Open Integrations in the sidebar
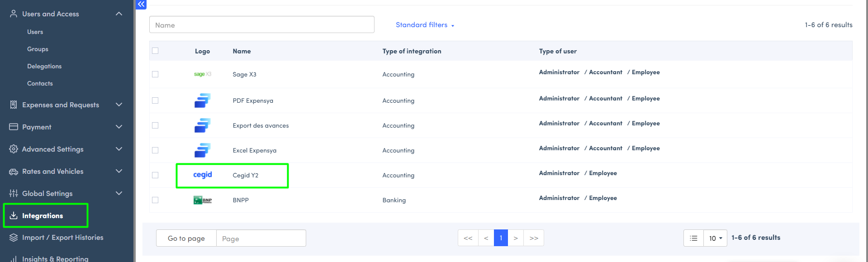The height and width of the screenshot is (262, 868). click(43, 216)
